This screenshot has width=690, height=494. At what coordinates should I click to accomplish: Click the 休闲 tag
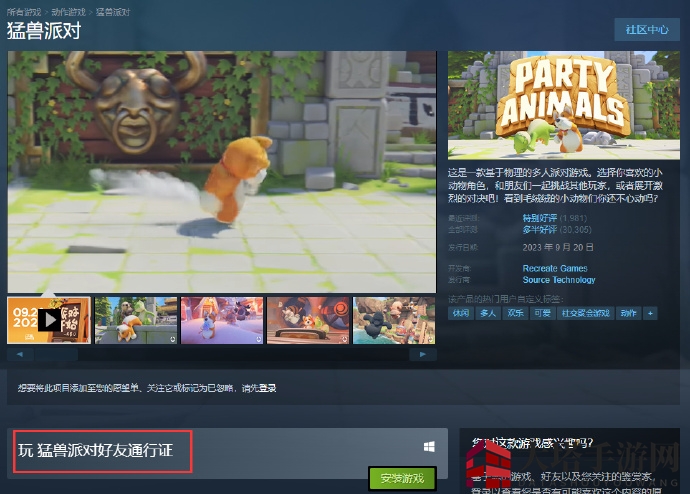461,313
